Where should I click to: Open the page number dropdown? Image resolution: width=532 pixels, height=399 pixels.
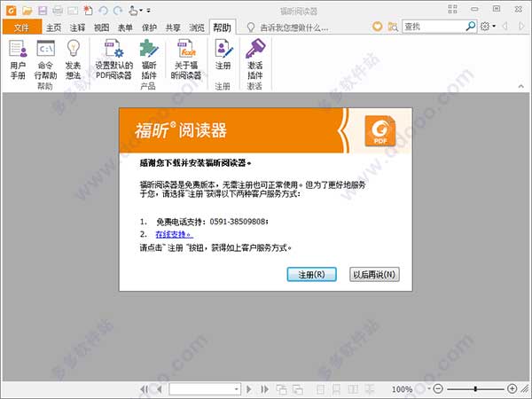237,389
